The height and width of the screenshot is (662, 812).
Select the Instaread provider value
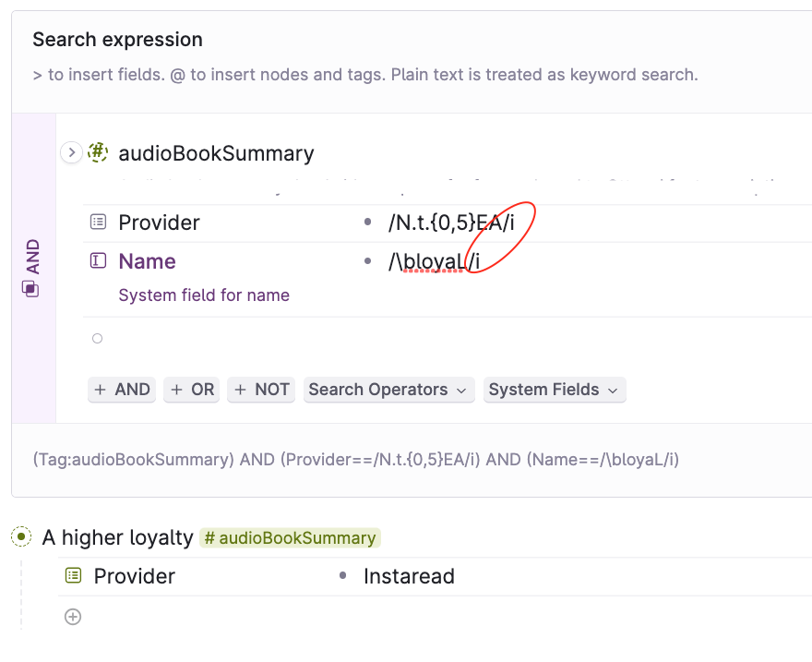[409, 576]
